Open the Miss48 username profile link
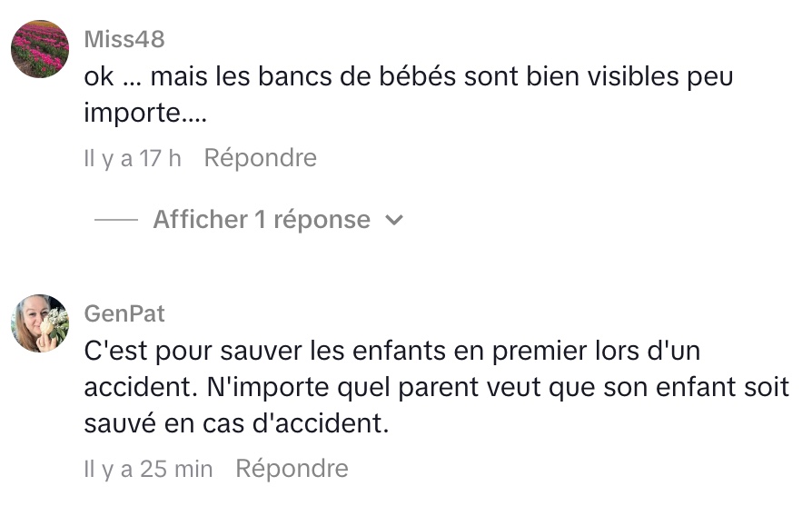Image resolution: width=812 pixels, height=516 pixels. click(x=124, y=39)
